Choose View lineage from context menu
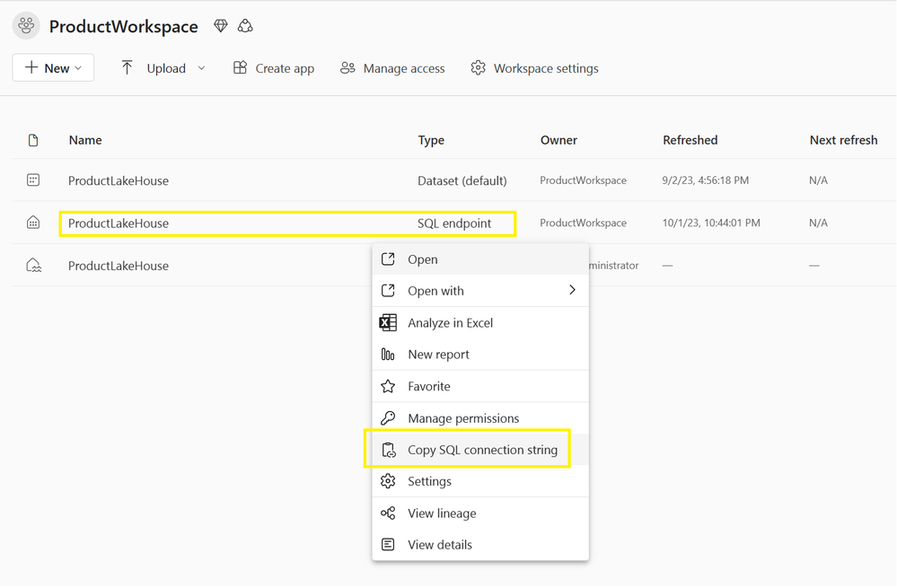The width and height of the screenshot is (897, 588). [442, 513]
